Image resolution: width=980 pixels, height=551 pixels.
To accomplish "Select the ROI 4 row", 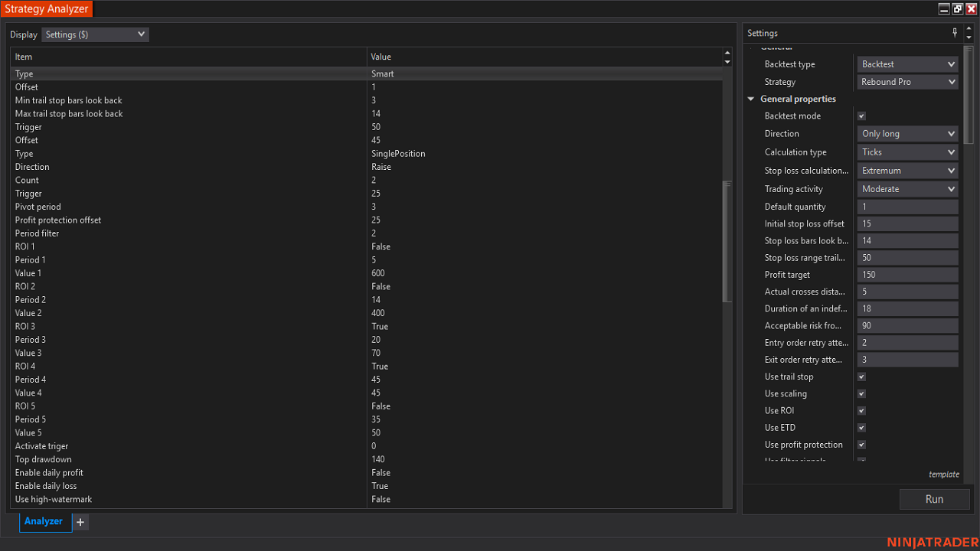I will pyautogui.click(x=367, y=367).
